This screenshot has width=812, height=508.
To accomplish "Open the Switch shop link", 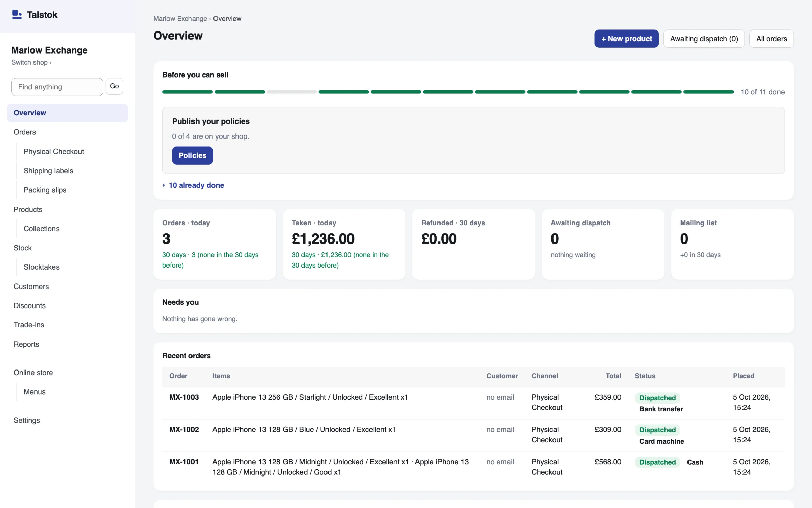I will (x=31, y=62).
